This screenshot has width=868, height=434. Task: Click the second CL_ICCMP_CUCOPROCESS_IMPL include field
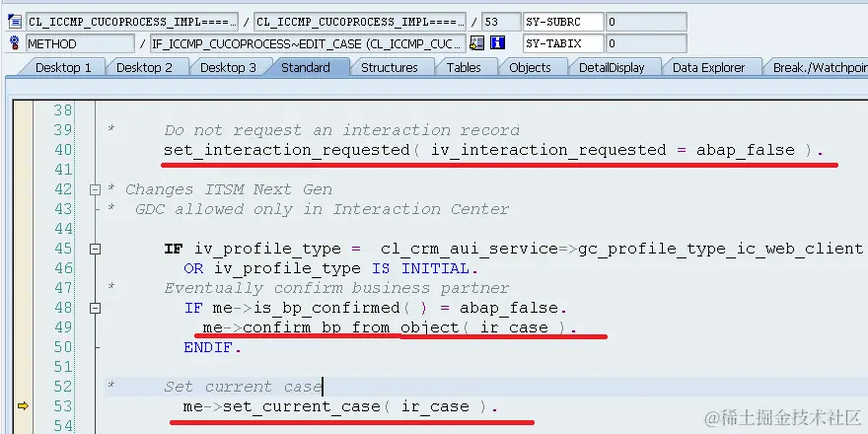point(360,22)
